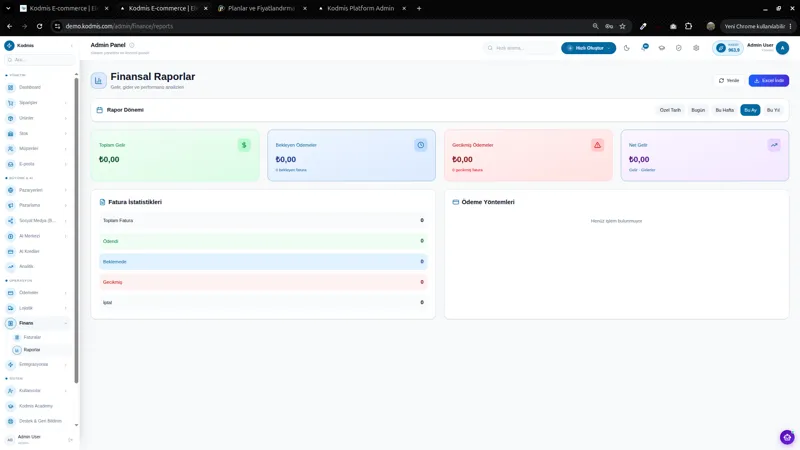This screenshot has width=800, height=450.
Task: Open Faturalar under Finans
Action: click(x=32, y=337)
